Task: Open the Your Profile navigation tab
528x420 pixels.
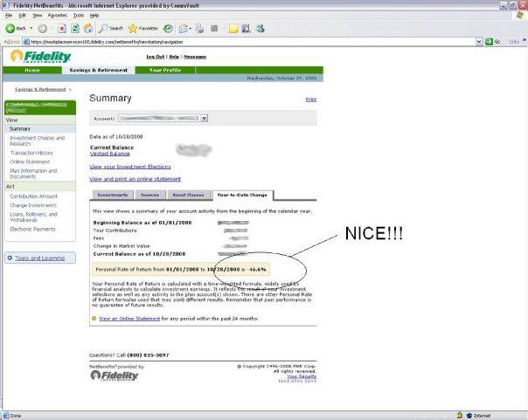Action: [165, 70]
